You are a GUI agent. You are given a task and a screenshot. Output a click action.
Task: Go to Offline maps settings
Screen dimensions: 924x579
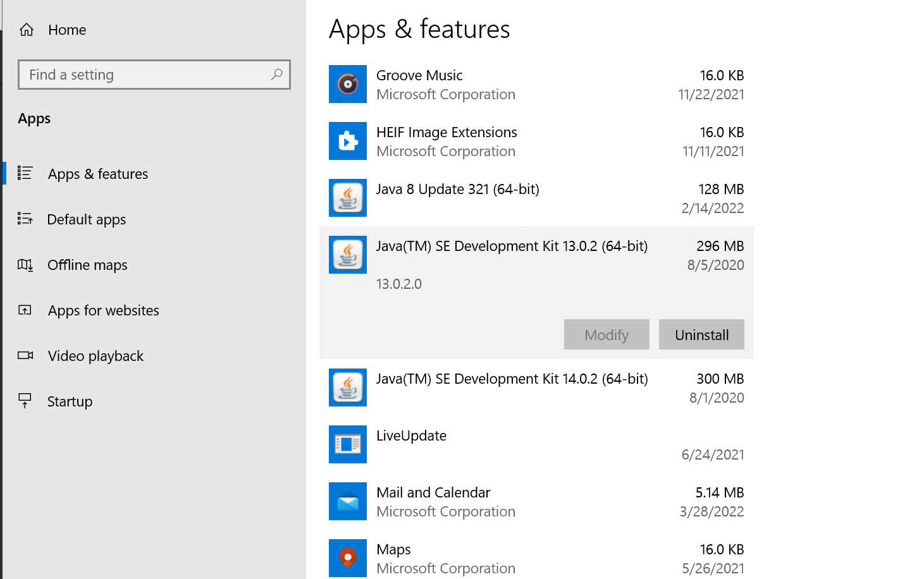[x=87, y=265]
